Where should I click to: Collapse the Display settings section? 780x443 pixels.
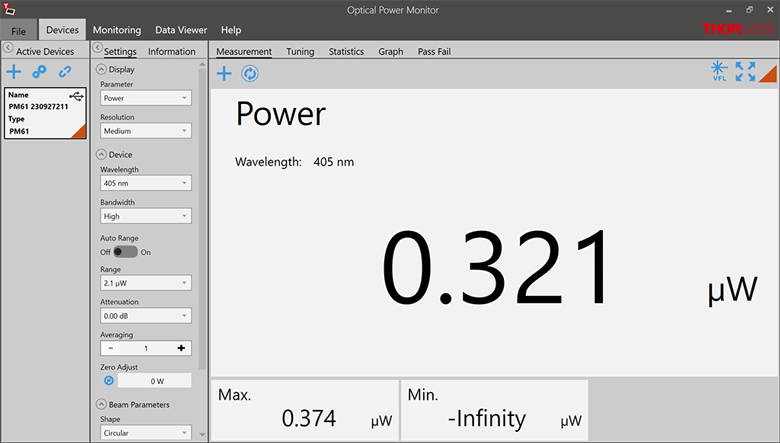click(101, 69)
